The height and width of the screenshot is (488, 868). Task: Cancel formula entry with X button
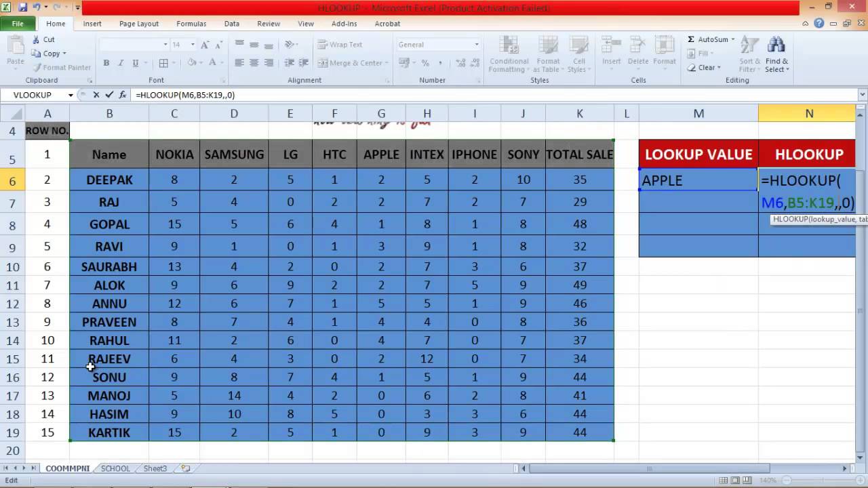96,95
